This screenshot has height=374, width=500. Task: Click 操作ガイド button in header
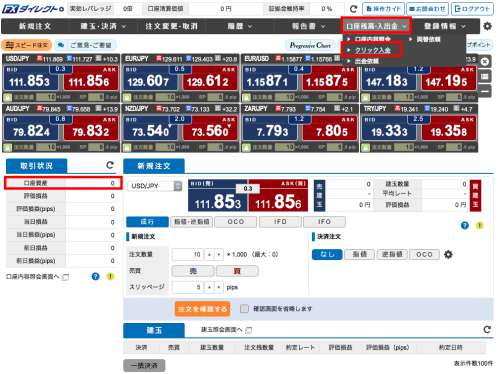(x=383, y=9)
